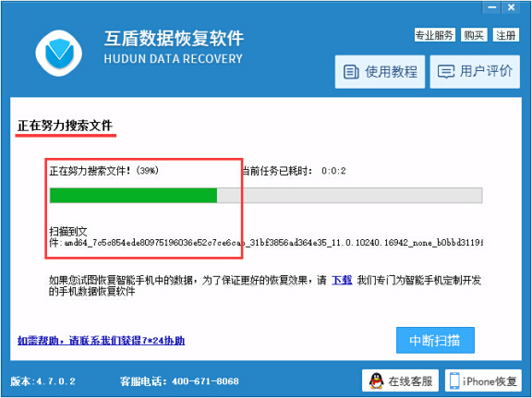Open the 购买 purchase option
Image resolution: width=532 pixels, height=398 pixels.
click(474, 35)
